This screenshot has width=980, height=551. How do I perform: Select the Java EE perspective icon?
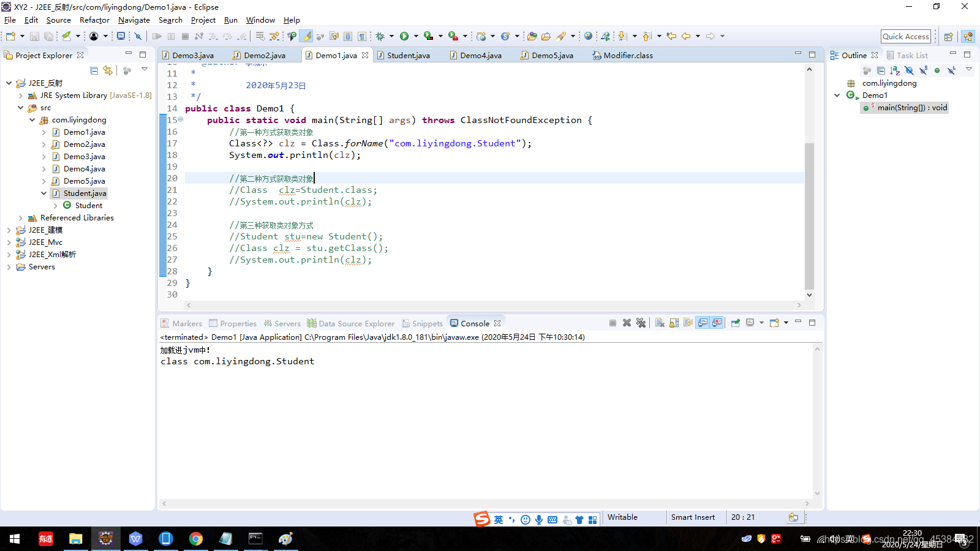pyautogui.click(x=968, y=36)
